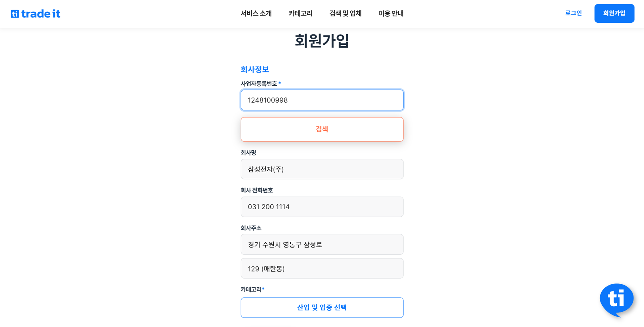Open the 이용 안내 menu
644x327 pixels.
pyautogui.click(x=391, y=14)
